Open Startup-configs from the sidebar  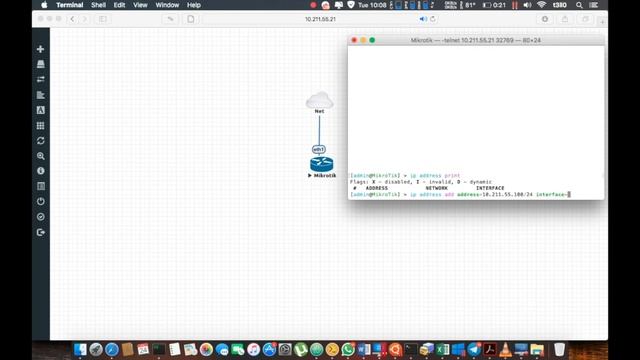click(x=40, y=95)
